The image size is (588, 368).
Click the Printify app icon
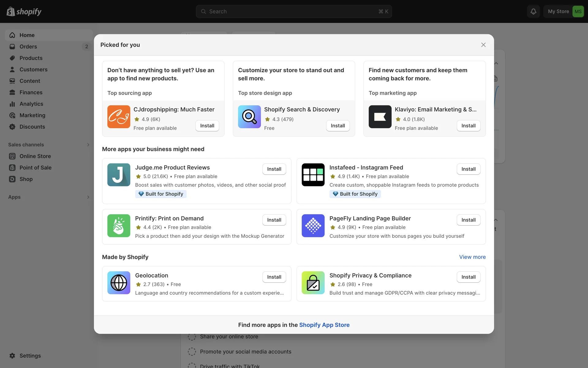point(119,226)
